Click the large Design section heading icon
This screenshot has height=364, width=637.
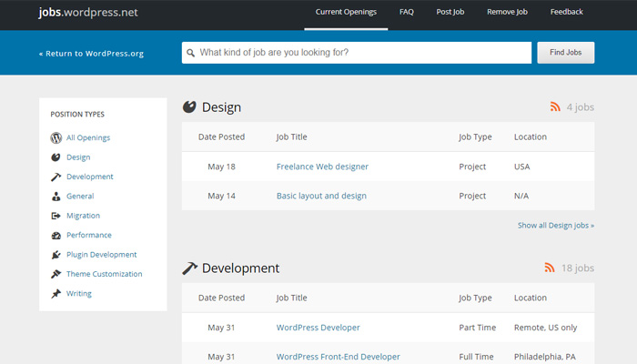pos(189,106)
